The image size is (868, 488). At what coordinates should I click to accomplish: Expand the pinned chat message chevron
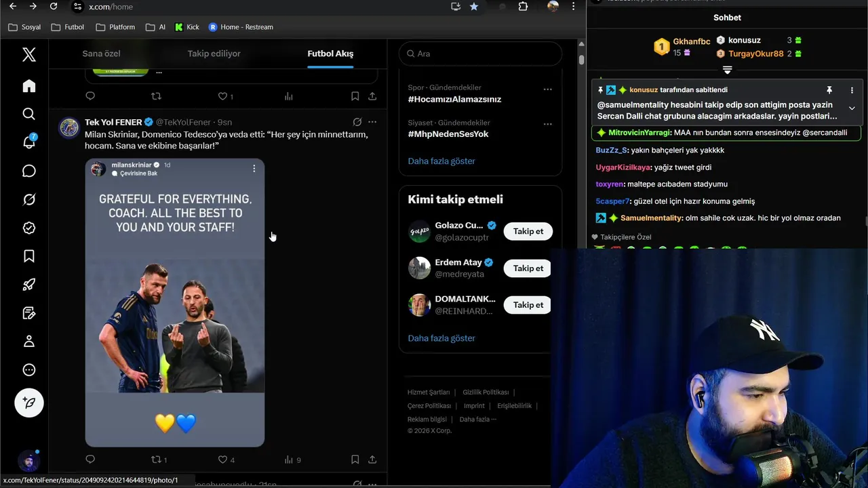click(x=852, y=108)
